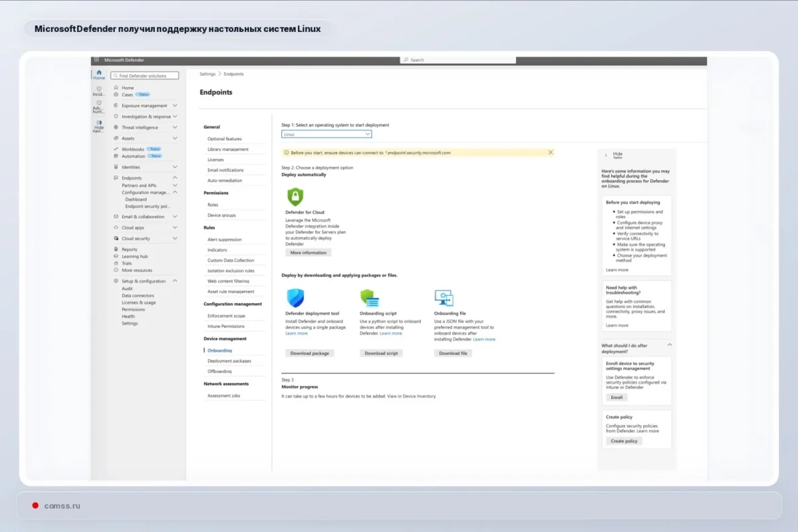Open Intune Permissions settings

coord(226,327)
